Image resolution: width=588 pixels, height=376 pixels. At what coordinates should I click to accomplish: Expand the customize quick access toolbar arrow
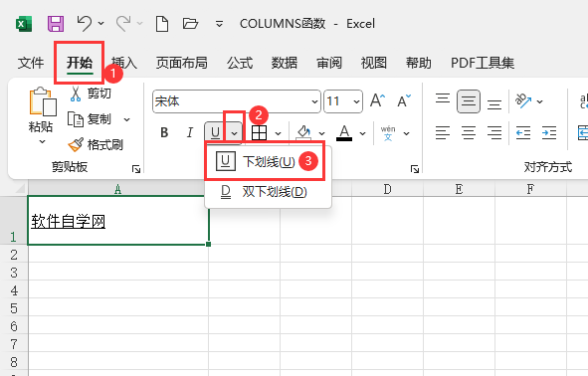219,24
